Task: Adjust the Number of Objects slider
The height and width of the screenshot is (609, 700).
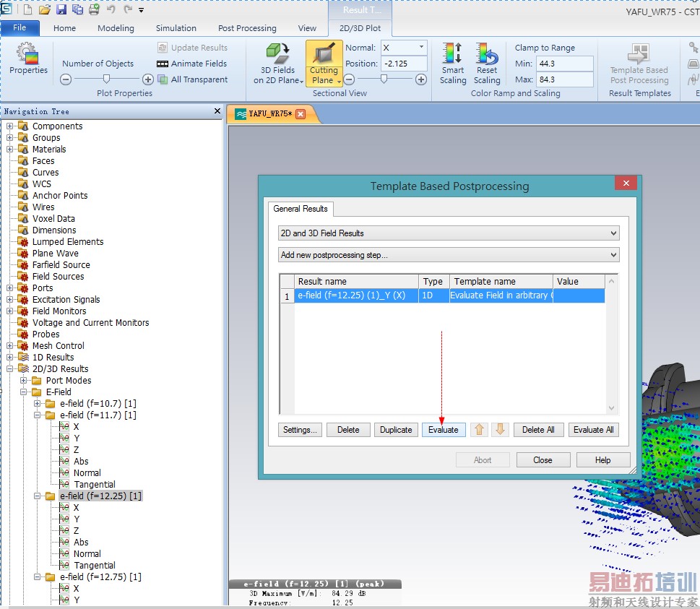Action: 107,79
